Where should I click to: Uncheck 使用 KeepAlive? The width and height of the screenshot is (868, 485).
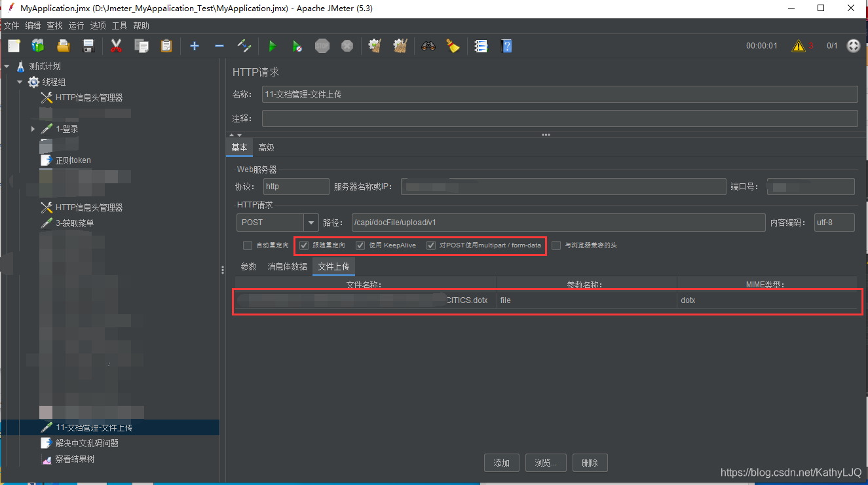pyautogui.click(x=360, y=245)
